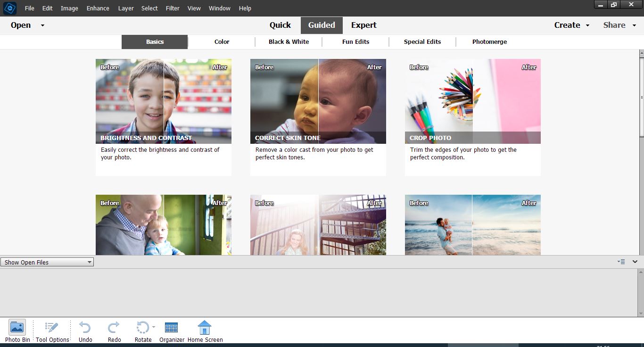
Task: Go to Home Screen icon
Action: point(205,327)
